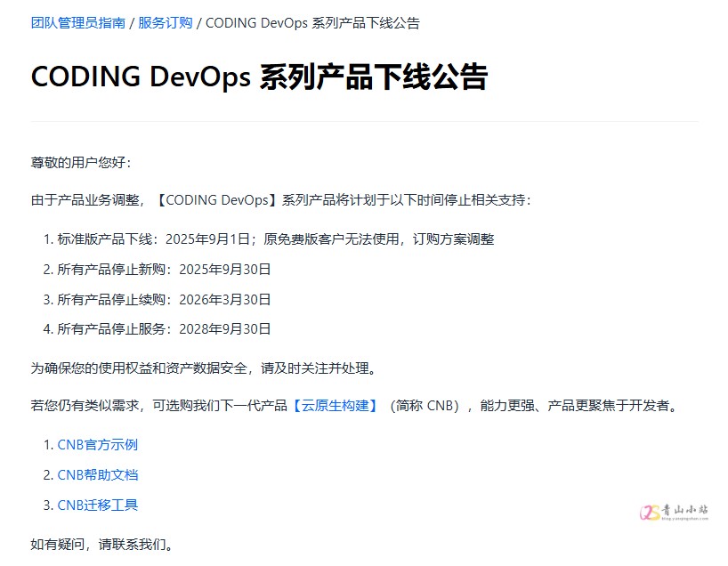Click list item 所有产品停止新购：2025年9月30日
The width and height of the screenshot is (728, 566).
pyautogui.click(x=164, y=269)
